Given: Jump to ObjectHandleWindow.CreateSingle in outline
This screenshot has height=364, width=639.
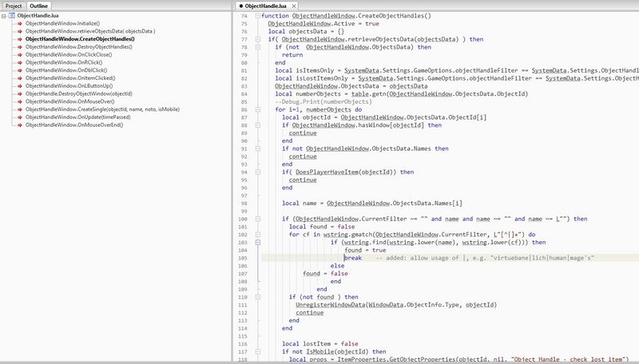Looking at the screenshot, I should tap(102, 109).
